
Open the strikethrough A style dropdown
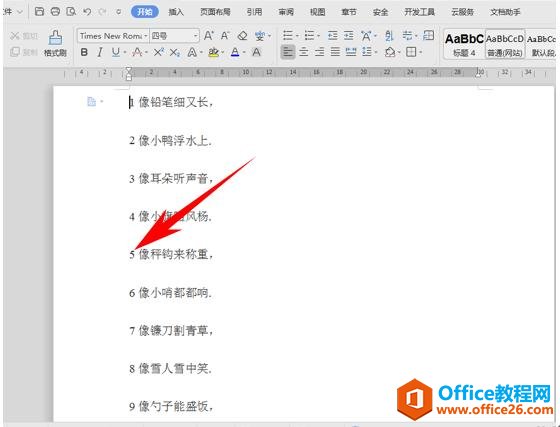pyautogui.click(x=146, y=53)
